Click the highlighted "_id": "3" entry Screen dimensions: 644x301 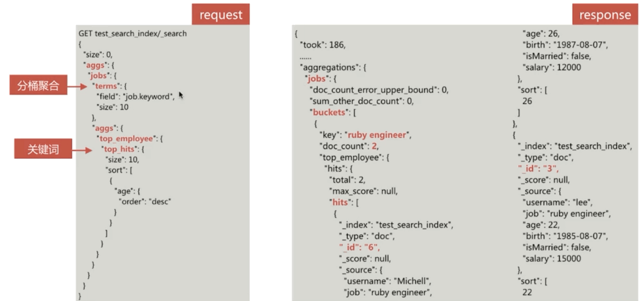(x=538, y=168)
